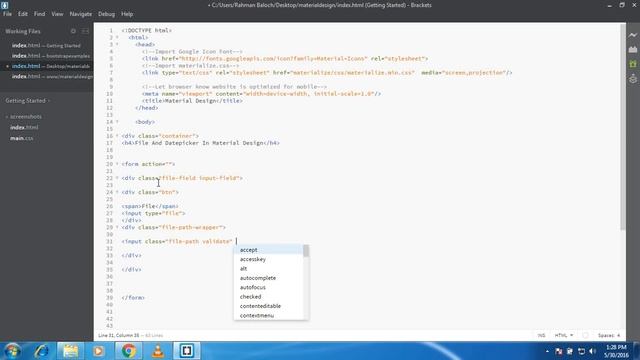Open the media player taskbar icon
Image resolution: width=640 pixels, height=360 pixels.
(98, 351)
